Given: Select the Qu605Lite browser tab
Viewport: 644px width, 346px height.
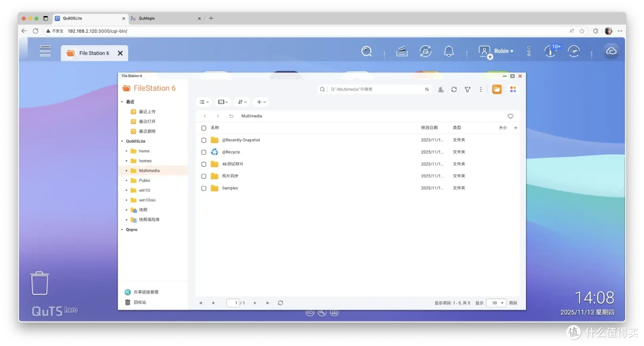Looking at the screenshot, I should [91, 18].
